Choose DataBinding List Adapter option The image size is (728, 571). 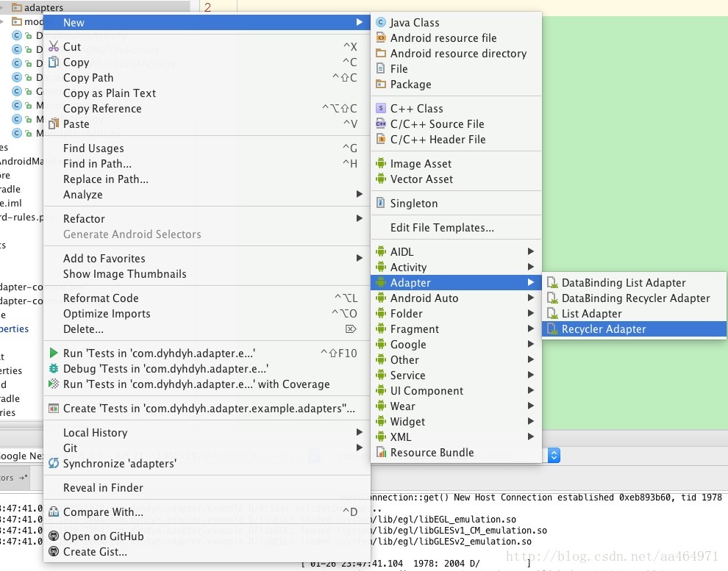[x=624, y=283]
